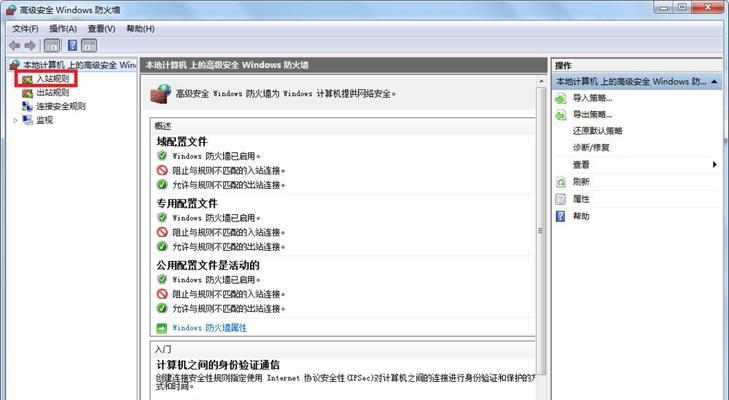Click 诊断/修复 action
Screen dimensions: 729x400
pyautogui.click(x=591, y=147)
